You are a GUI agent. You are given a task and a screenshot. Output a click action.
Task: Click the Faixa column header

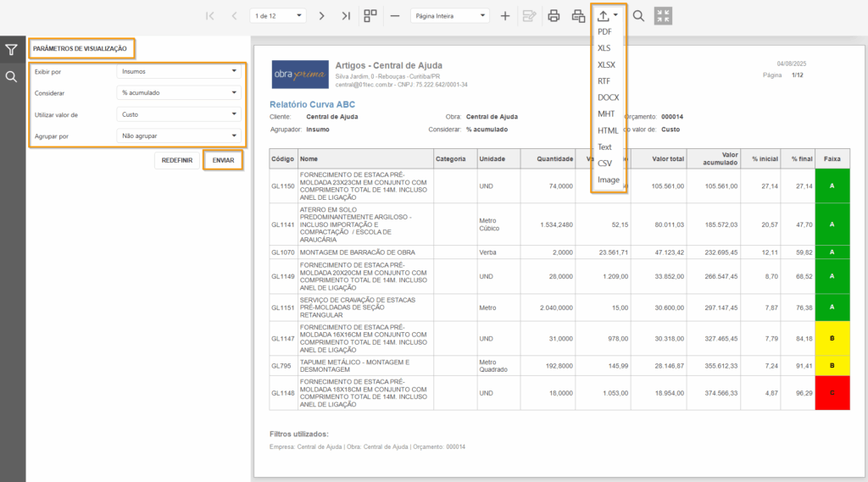pos(832,158)
